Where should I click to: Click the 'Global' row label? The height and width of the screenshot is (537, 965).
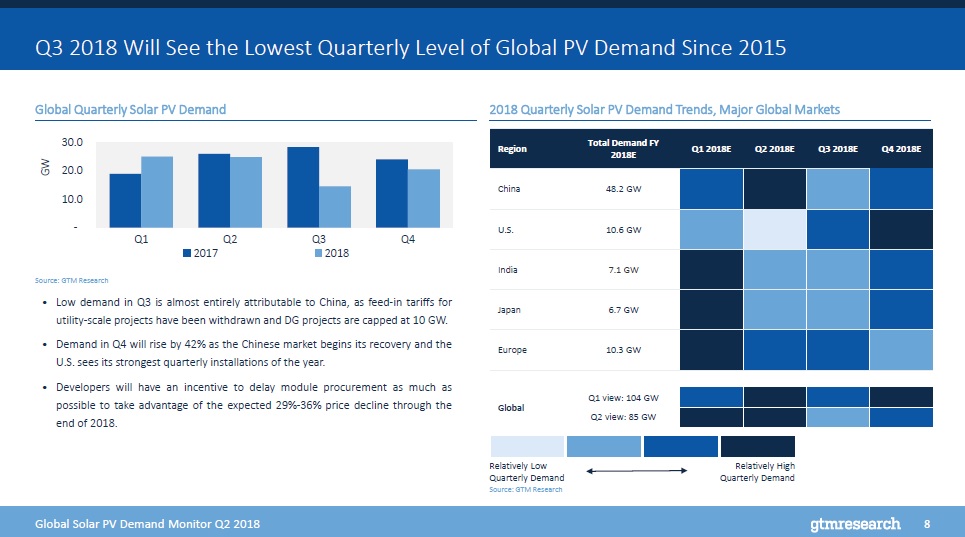[x=511, y=408]
